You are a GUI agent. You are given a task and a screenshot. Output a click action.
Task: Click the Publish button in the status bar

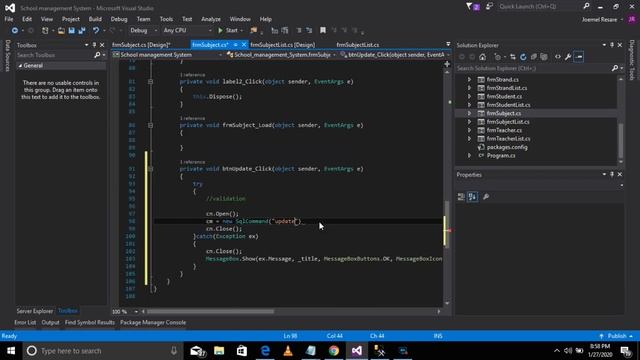coord(616,336)
